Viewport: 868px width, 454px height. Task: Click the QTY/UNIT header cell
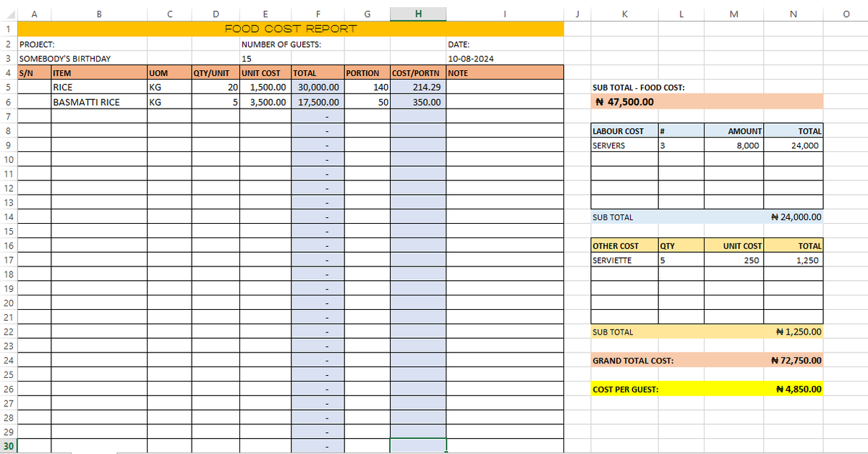[216, 73]
